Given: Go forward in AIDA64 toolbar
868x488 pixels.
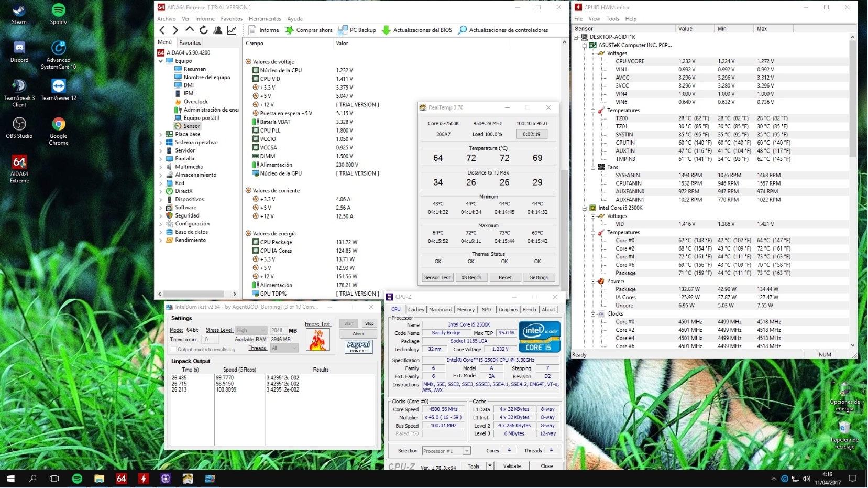Looking at the screenshot, I should 175,30.
